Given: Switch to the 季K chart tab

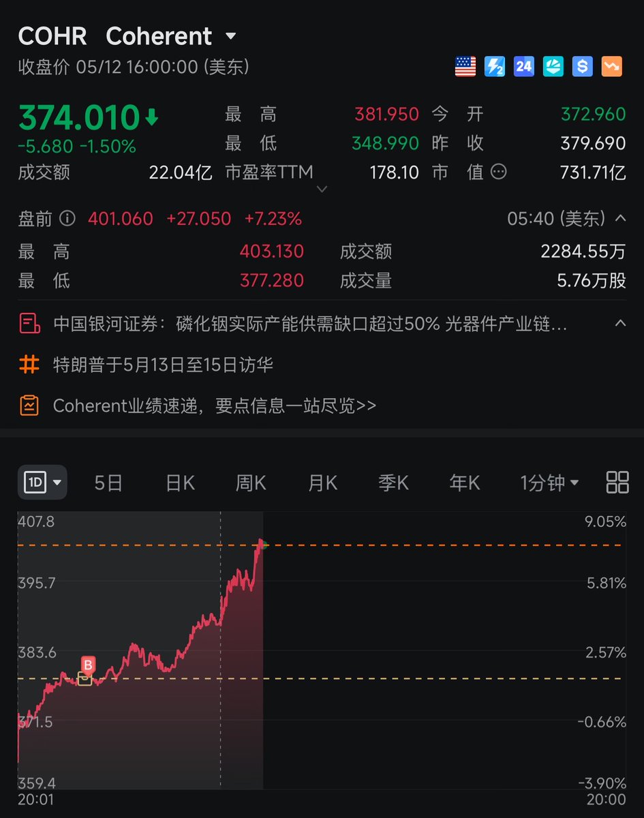Looking at the screenshot, I should pos(393,483).
